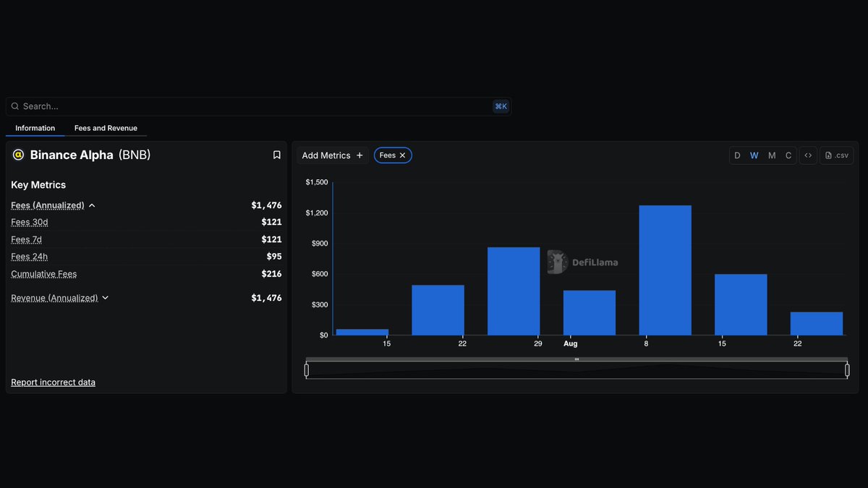Click the bar before the first 22 label
This screenshot has width=868, height=488.
(x=438, y=310)
